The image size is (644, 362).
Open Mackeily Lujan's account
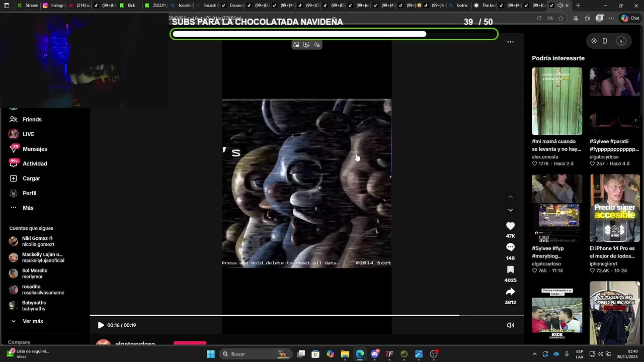36,257
